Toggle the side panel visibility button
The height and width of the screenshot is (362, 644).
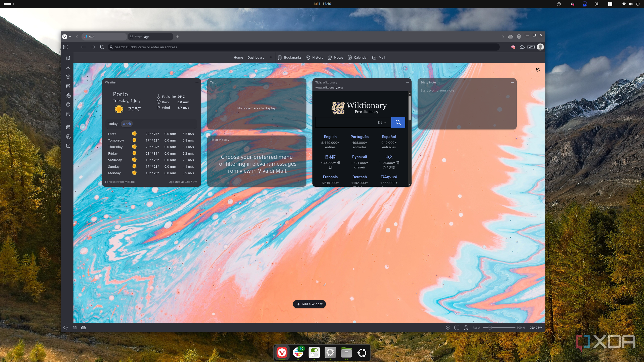[x=66, y=47]
